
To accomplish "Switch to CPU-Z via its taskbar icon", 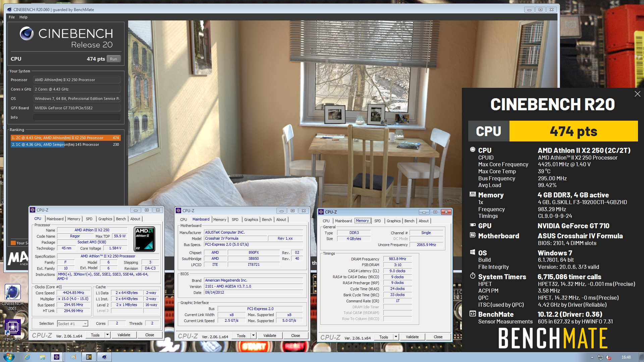I will point(57,357).
